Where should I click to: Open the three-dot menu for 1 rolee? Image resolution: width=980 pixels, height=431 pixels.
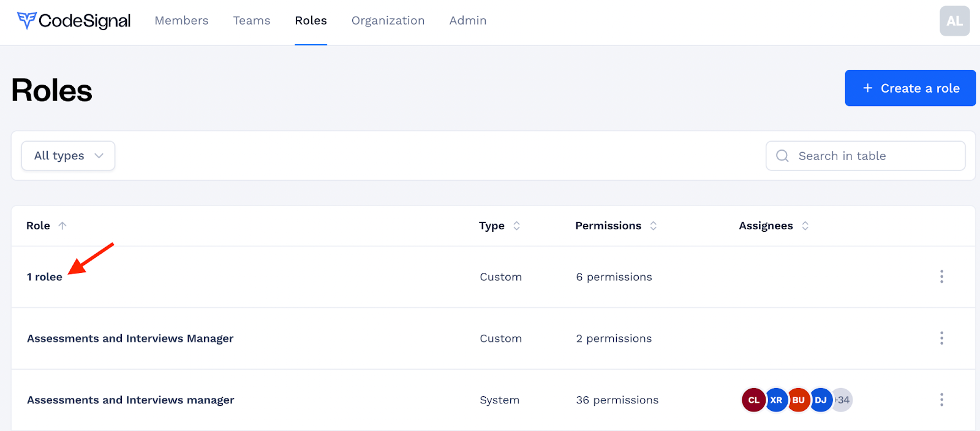[941, 277]
